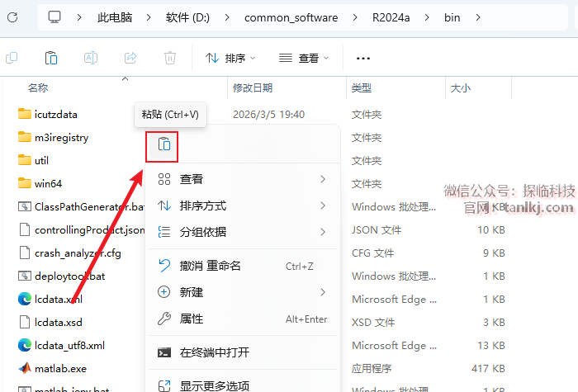Select the file named crash_analyzer.cfg
Viewport: 578px width, 392px height.
click(78, 253)
